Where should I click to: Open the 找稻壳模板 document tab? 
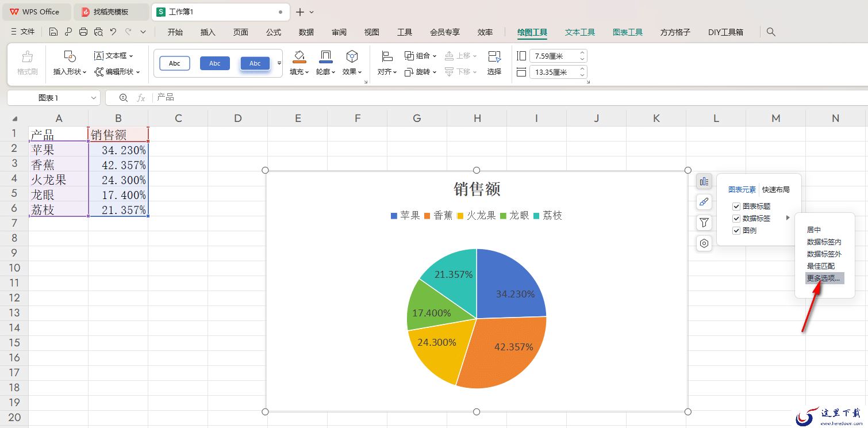tap(111, 12)
